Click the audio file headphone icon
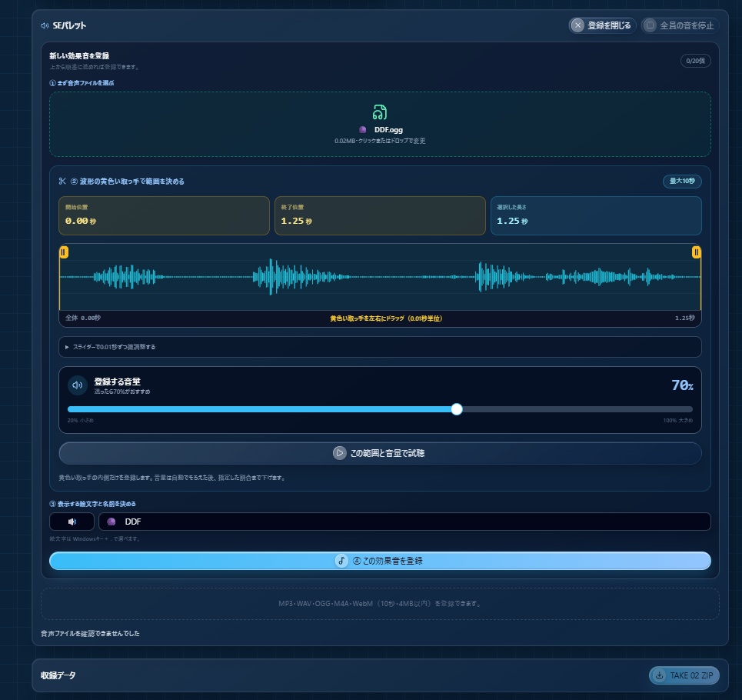 pos(380,112)
